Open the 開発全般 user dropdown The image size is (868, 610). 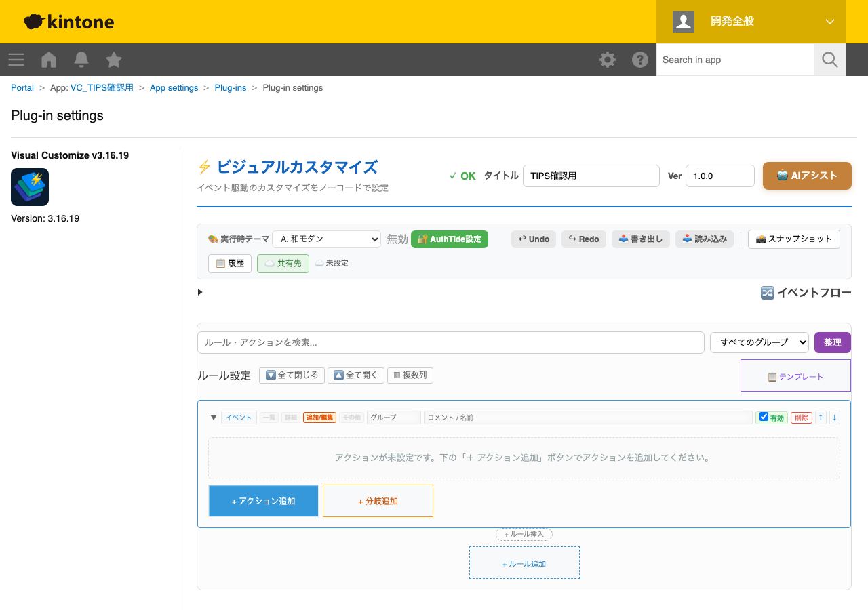[x=751, y=22]
